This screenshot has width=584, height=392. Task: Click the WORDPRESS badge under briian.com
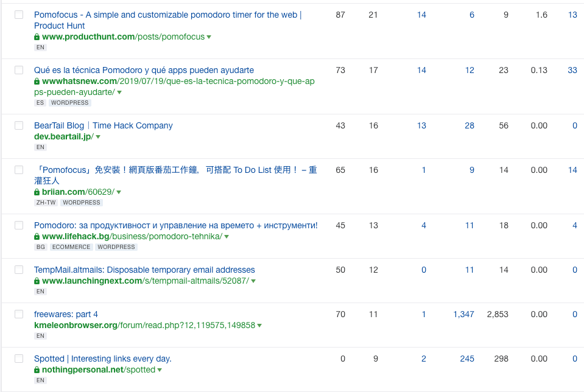pos(82,202)
